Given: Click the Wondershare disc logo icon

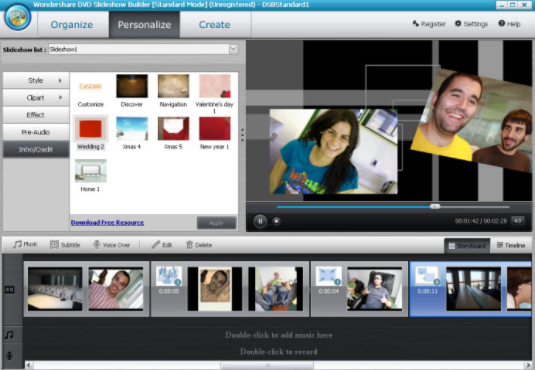Looking at the screenshot, I should [x=18, y=17].
